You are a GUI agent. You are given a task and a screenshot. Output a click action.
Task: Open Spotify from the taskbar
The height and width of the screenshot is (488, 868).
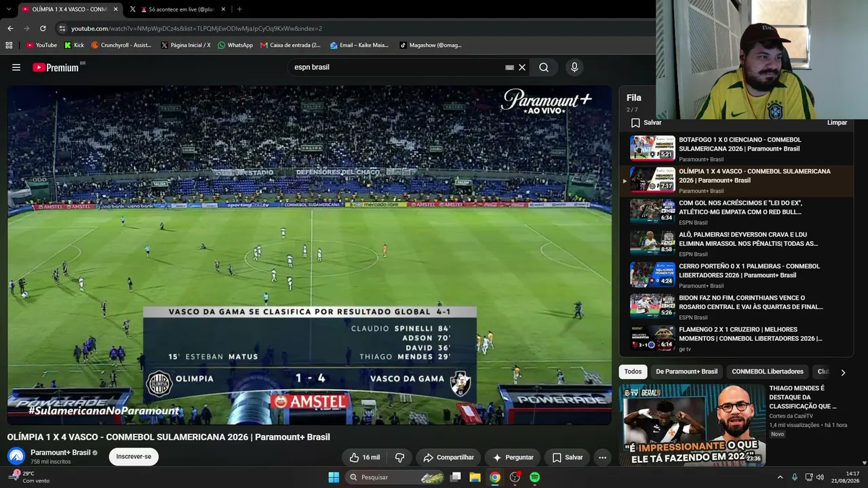coord(534,477)
